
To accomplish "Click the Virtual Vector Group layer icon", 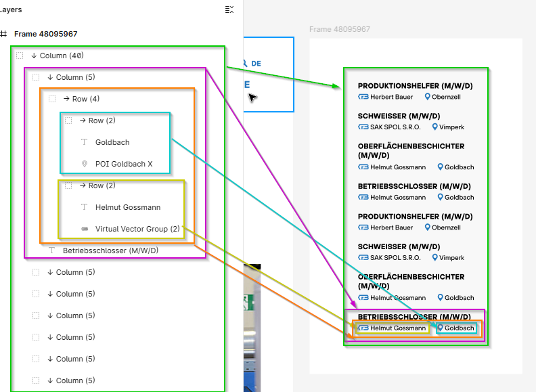I will tap(84, 229).
